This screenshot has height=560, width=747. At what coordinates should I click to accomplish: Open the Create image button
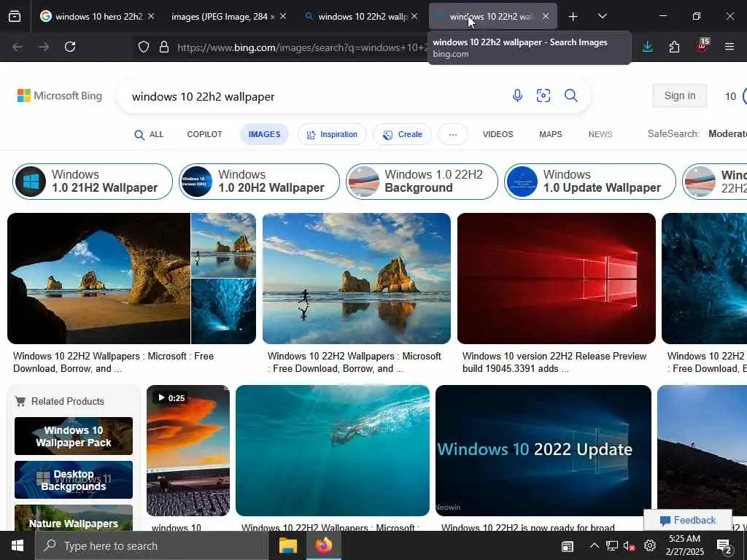coord(403,134)
